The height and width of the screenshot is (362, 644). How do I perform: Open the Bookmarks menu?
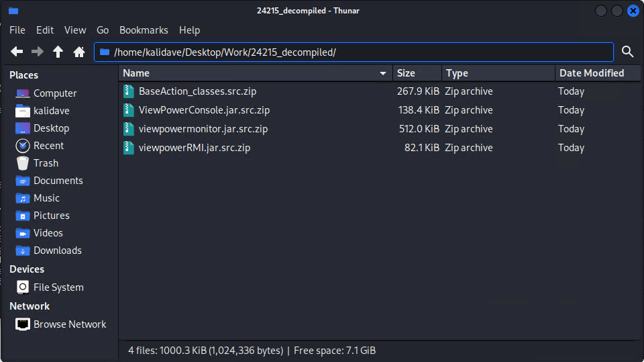(x=144, y=30)
